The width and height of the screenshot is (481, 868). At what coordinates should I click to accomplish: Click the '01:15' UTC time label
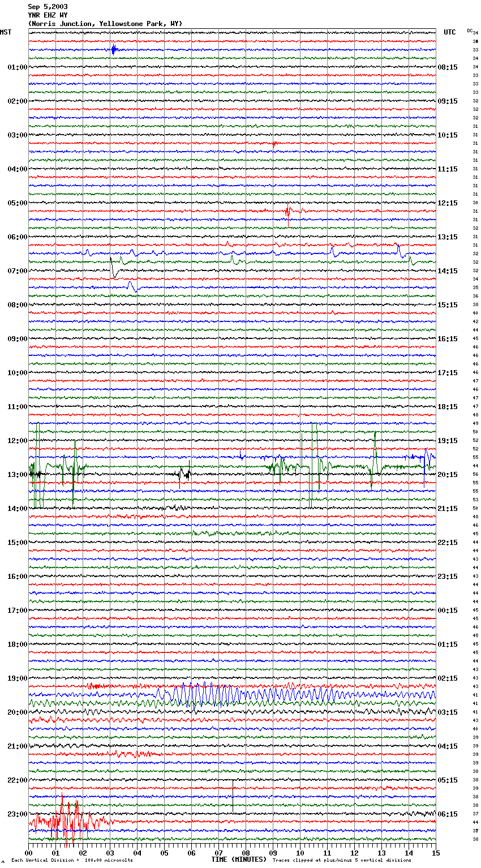click(x=448, y=644)
